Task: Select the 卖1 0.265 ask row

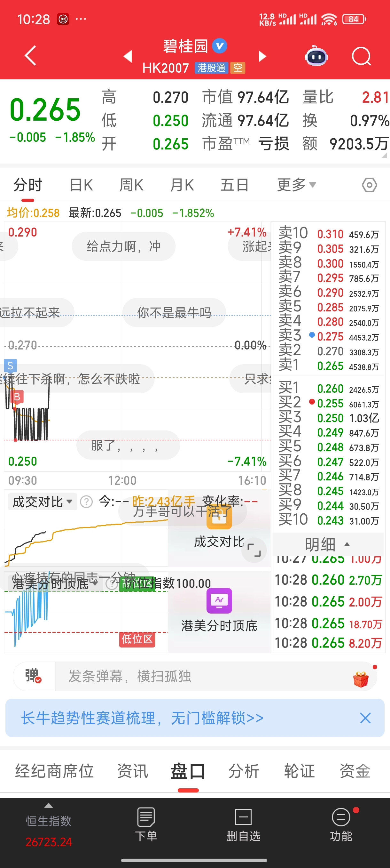Action: 328,366
